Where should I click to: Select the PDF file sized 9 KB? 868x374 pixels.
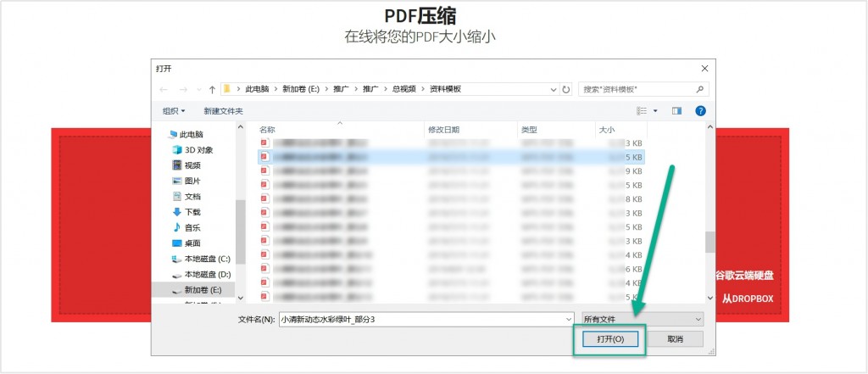pos(452,171)
